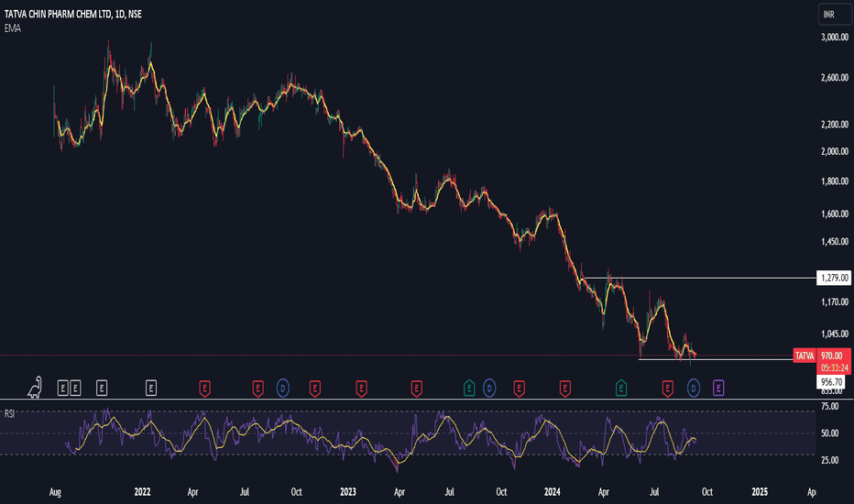
Task: Click the EMA indicator label
Action: coord(13,28)
